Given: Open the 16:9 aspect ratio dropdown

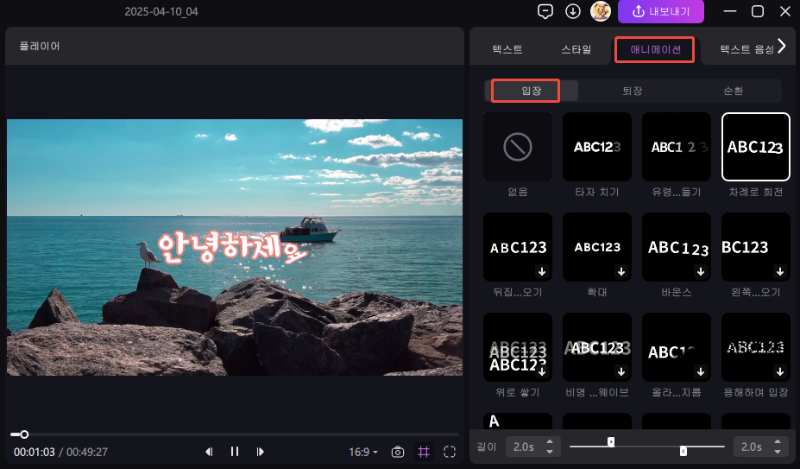Looking at the screenshot, I should click(363, 452).
